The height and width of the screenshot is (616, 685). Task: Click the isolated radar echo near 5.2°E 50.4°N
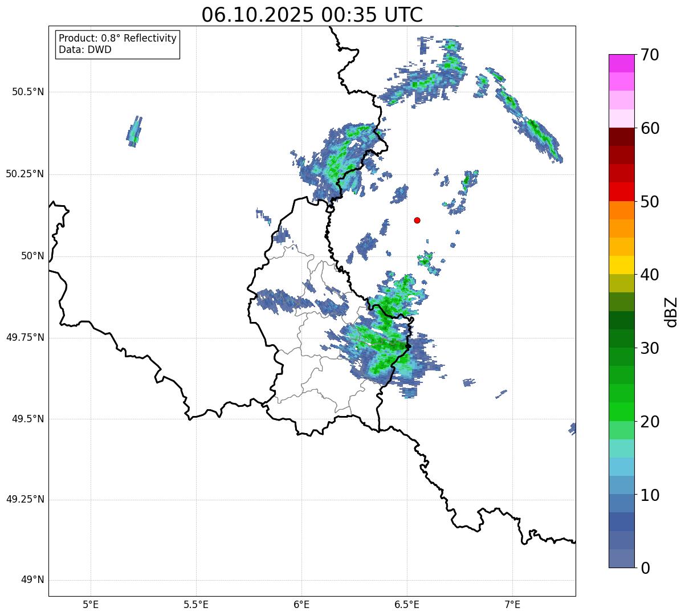[134, 132]
